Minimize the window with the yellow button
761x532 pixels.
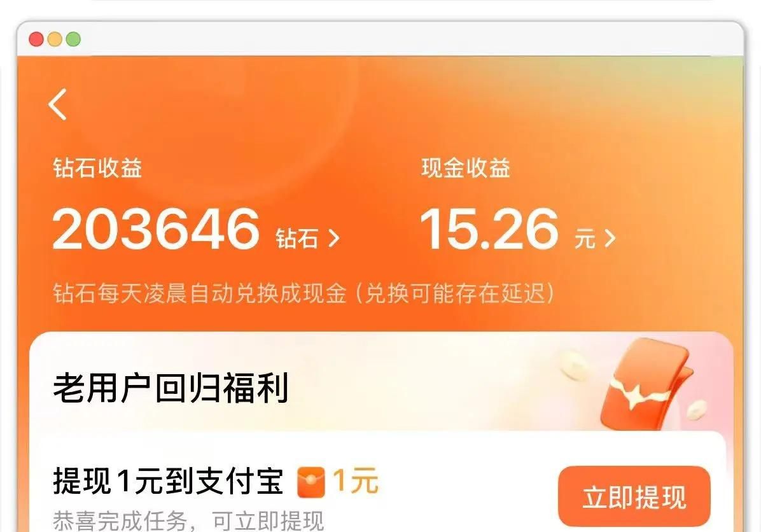tap(55, 39)
